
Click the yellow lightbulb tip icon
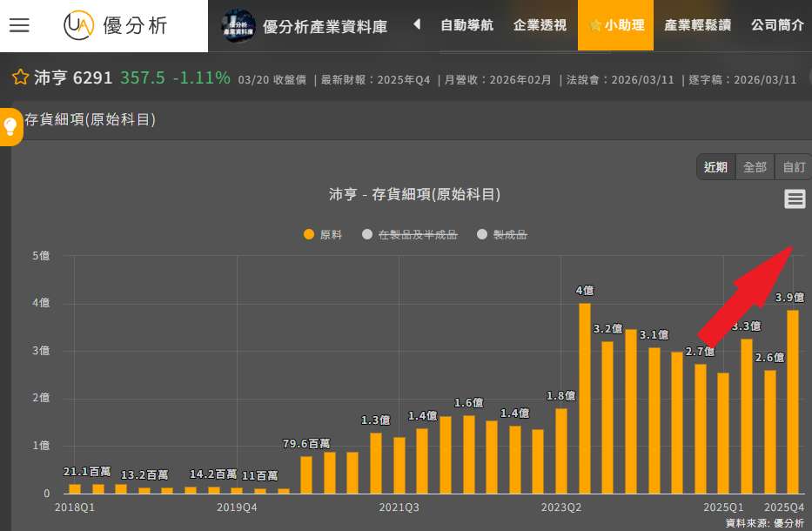tap(10, 127)
